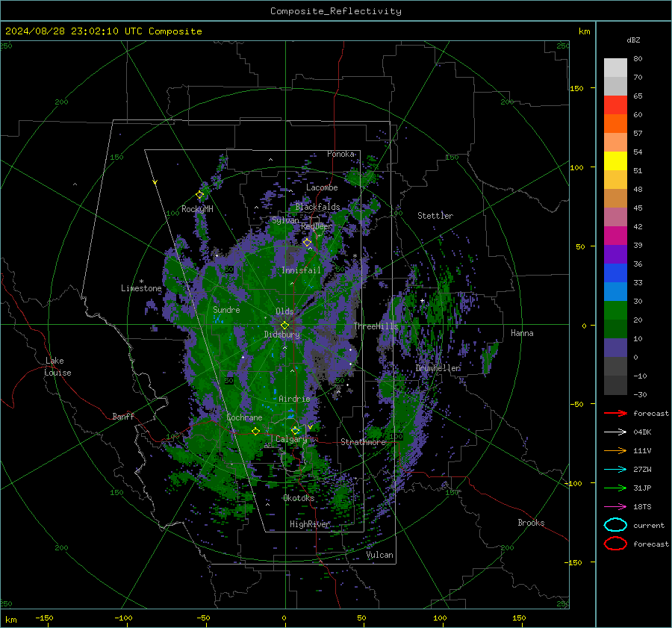
Task: Click the Didsbury label on map
Action: (282, 335)
